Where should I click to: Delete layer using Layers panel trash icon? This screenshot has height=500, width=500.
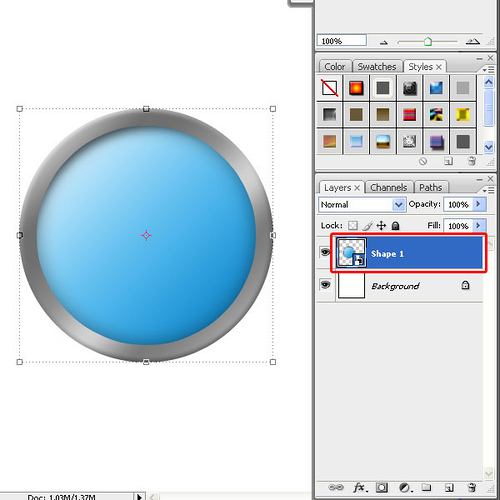(x=471, y=488)
